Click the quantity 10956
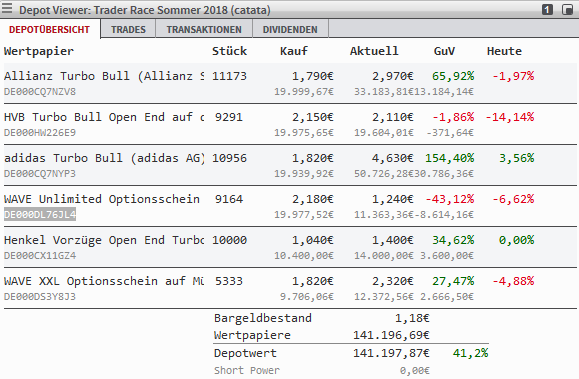The image size is (579, 379). tap(229, 158)
